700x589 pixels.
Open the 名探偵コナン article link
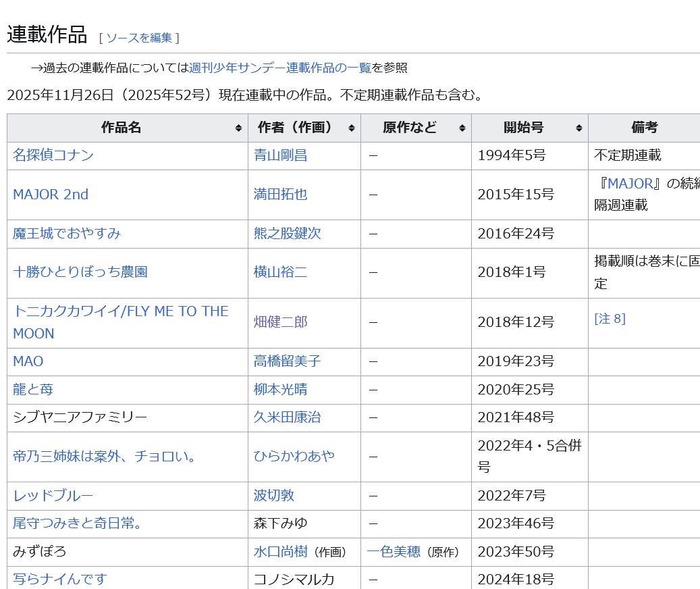[53, 155]
